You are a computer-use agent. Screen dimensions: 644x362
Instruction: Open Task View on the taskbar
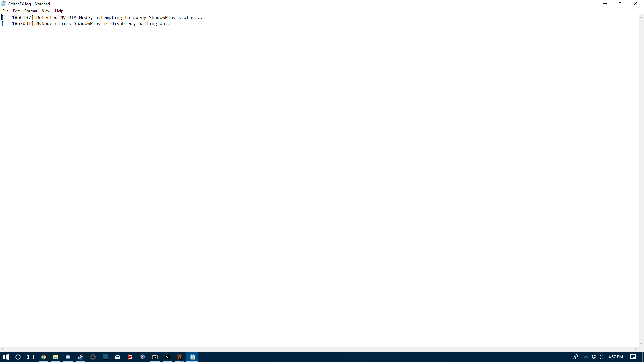(30, 357)
